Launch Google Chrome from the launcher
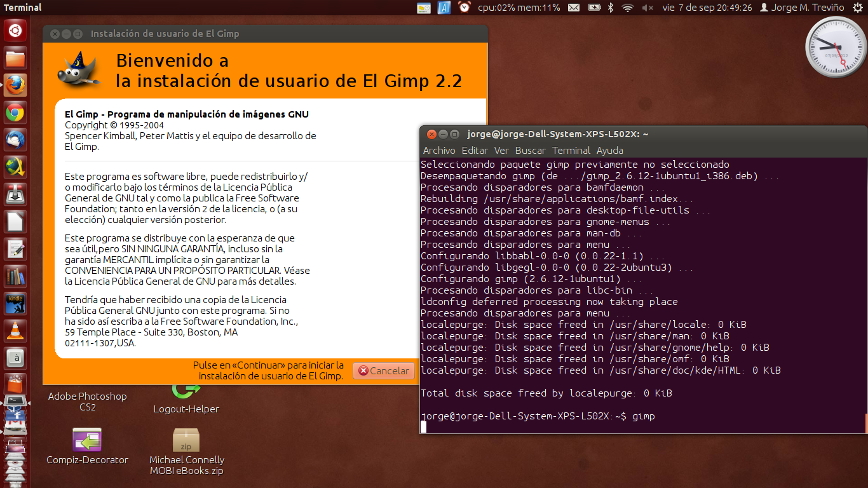The height and width of the screenshot is (488, 868). pyautogui.click(x=15, y=113)
